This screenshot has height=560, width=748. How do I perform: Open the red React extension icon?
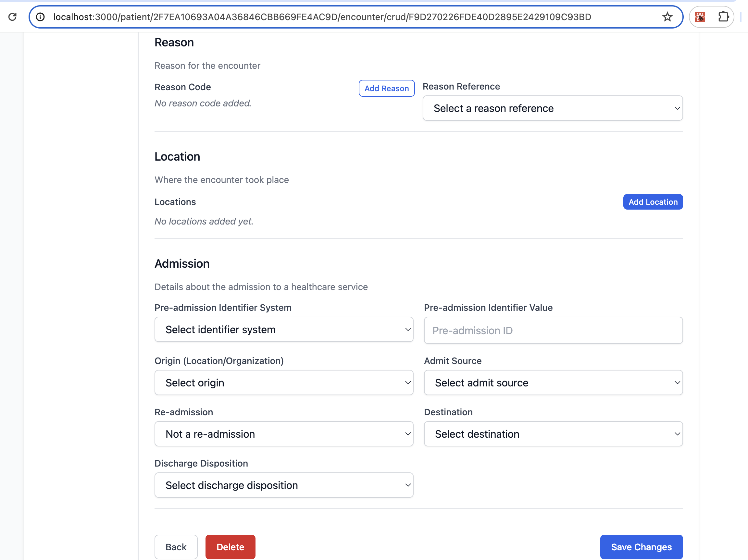coord(700,17)
